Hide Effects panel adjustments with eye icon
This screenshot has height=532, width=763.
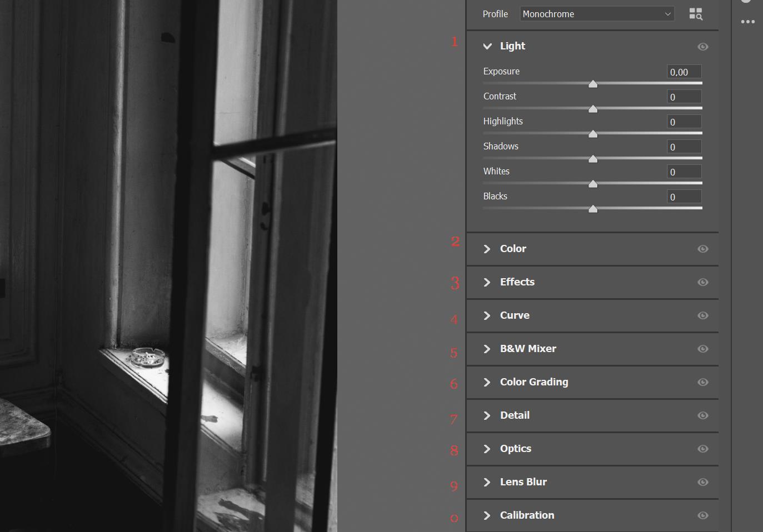702,282
